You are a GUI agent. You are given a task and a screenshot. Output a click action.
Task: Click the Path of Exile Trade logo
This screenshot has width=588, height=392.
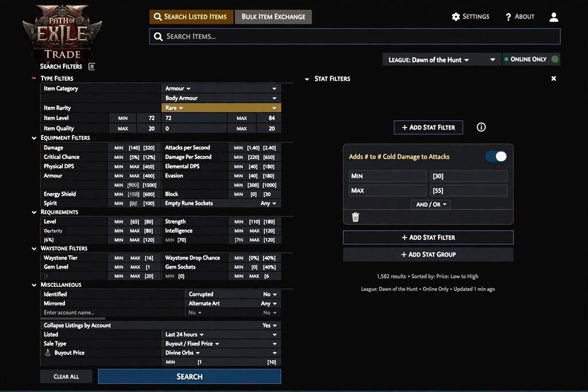point(62,33)
